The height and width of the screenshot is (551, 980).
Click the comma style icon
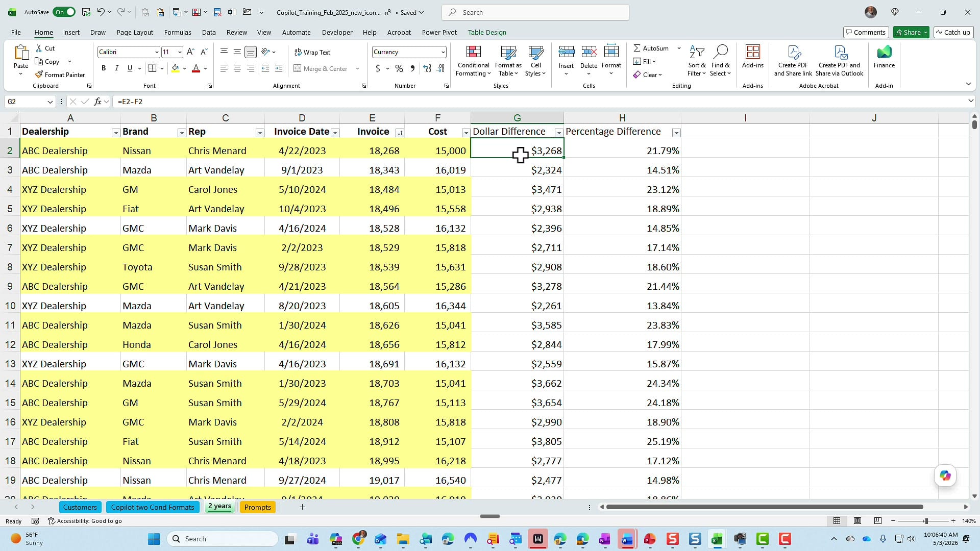(x=412, y=68)
